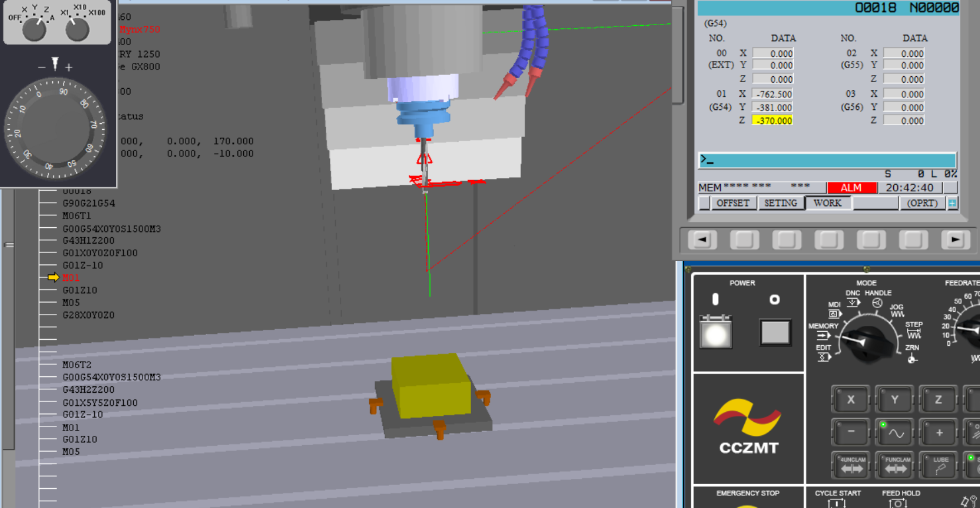Select the MEMORY mode icon

point(823,335)
